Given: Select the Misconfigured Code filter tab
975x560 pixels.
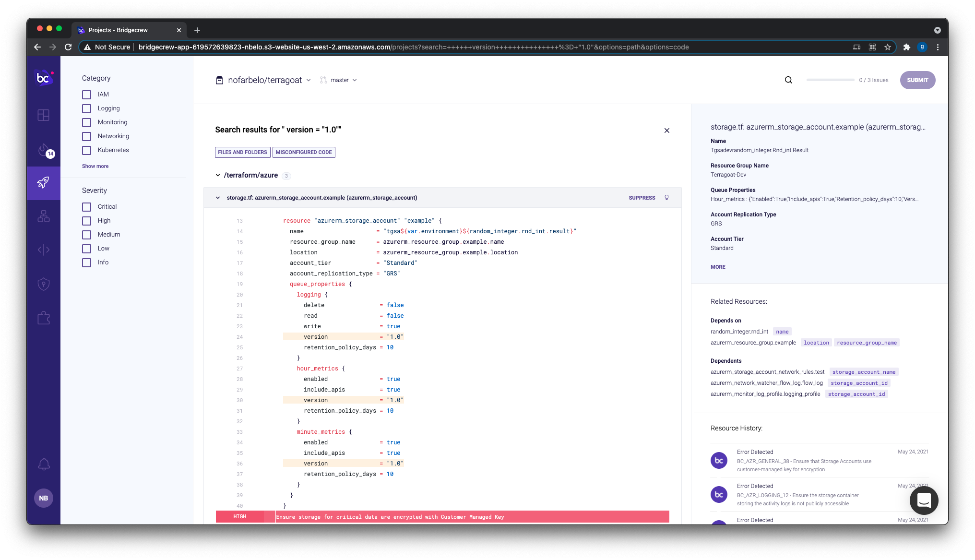Looking at the screenshot, I should (304, 152).
